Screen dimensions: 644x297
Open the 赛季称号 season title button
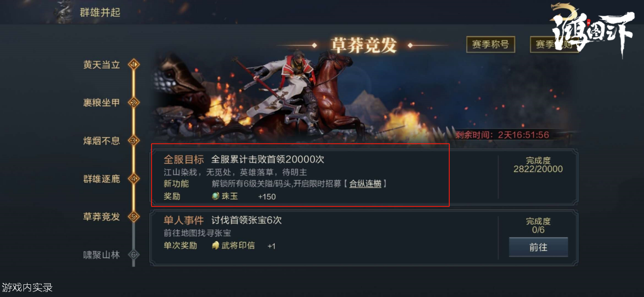pos(490,44)
